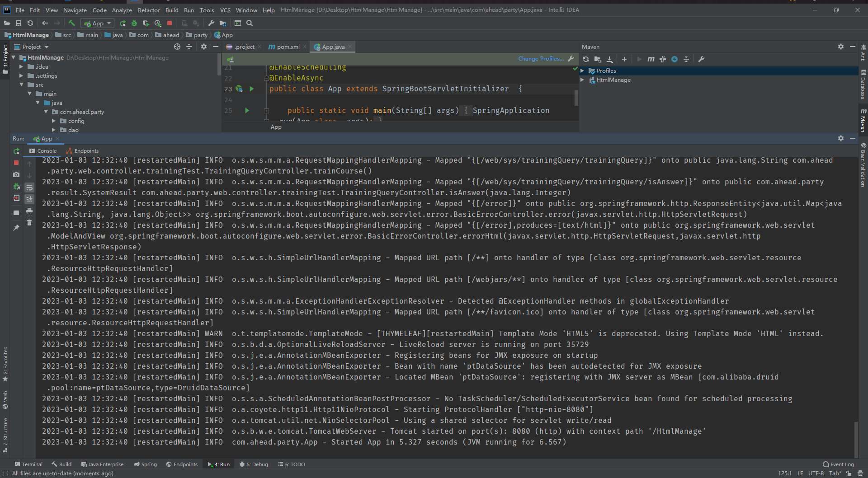Execute a Maven Goal via the m icon

pos(651,59)
